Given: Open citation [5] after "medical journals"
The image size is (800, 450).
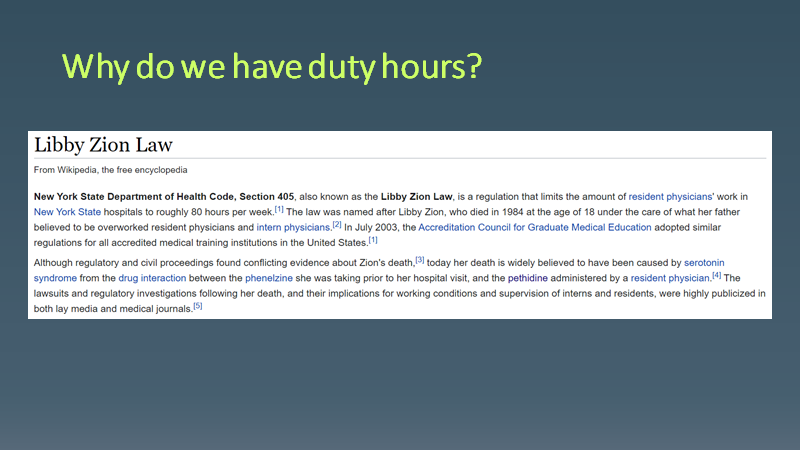Looking at the screenshot, I should pyautogui.click(x=198, y=304).
